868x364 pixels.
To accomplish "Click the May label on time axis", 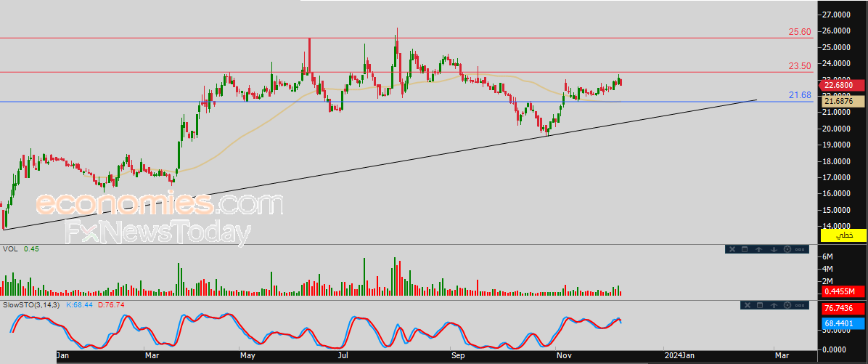I will (x=247, y=355).
